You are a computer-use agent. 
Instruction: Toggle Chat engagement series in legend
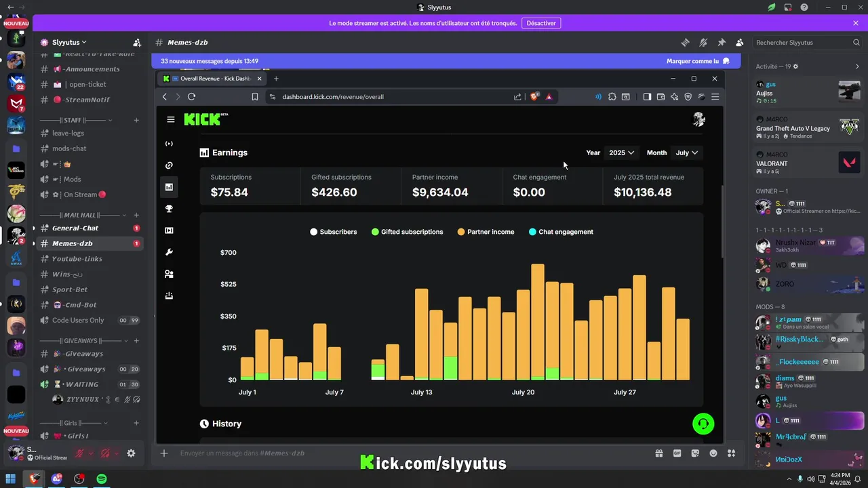pyautogui.click(x=561, y=232)
